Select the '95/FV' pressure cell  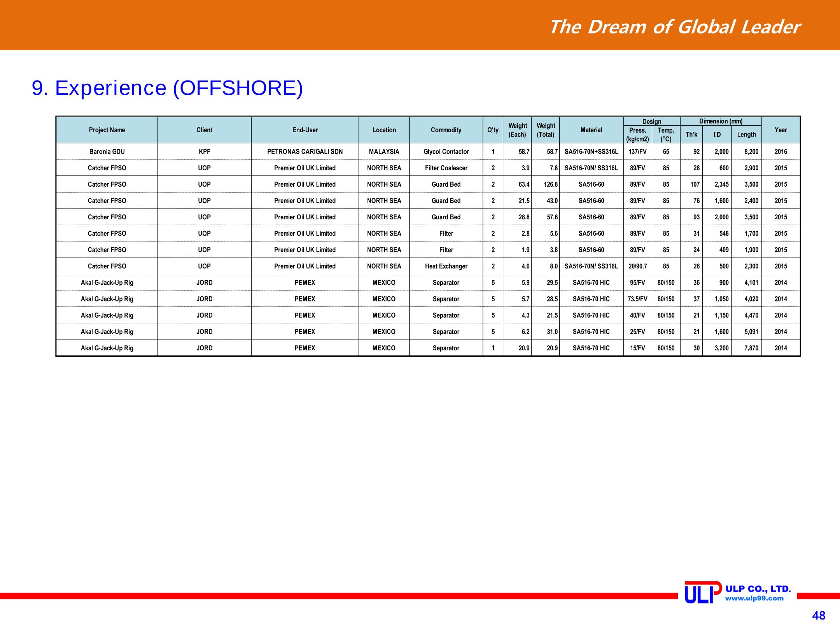[x=638, y=283]
